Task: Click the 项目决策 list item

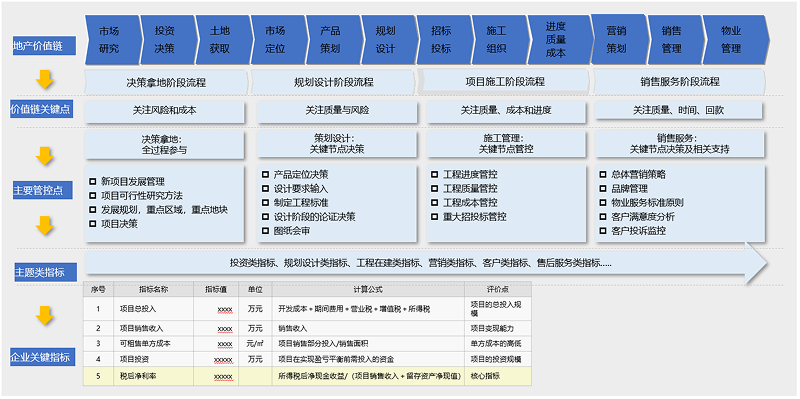Action: [x=119, y=223]
